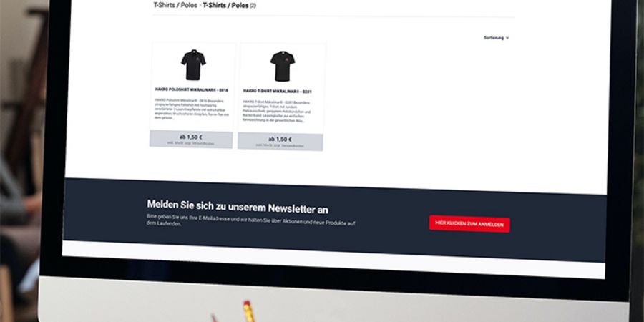This screenshot has width=644, height=322.
Task: Click Versandkosten under the poloshirt price
Action: click(x=205, y=143)
